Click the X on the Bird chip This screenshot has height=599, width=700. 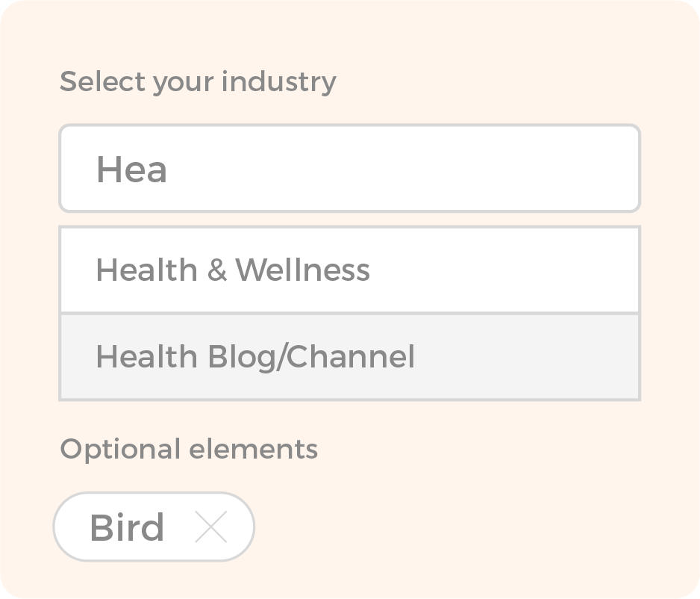point(210,527)
